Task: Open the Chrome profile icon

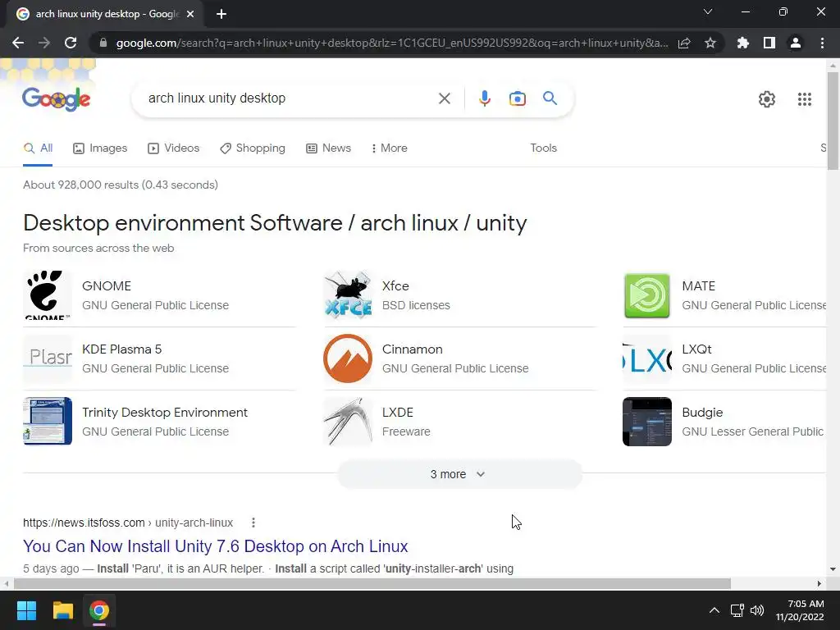Action: 796,43
